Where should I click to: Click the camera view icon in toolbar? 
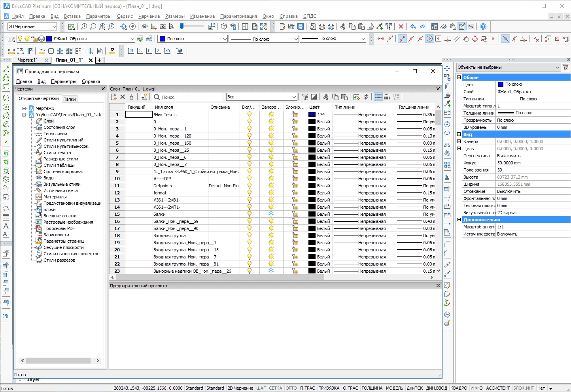click(163, 26)
